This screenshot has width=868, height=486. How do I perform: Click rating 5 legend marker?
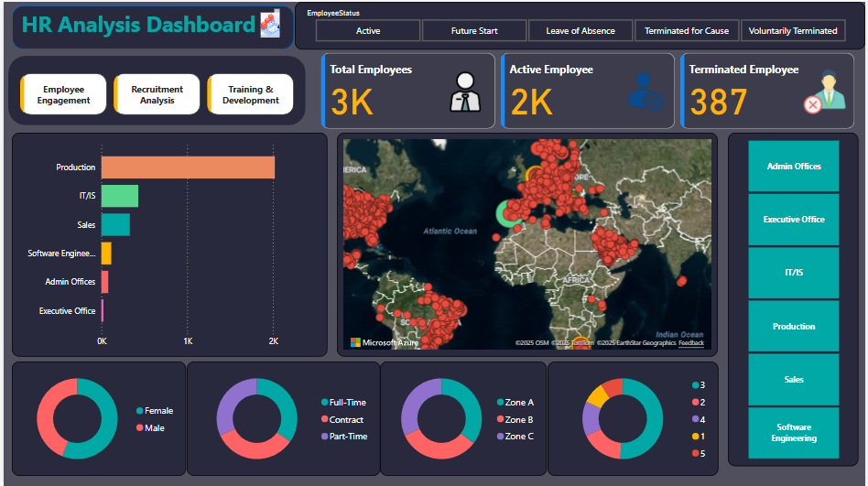(695, 453)
